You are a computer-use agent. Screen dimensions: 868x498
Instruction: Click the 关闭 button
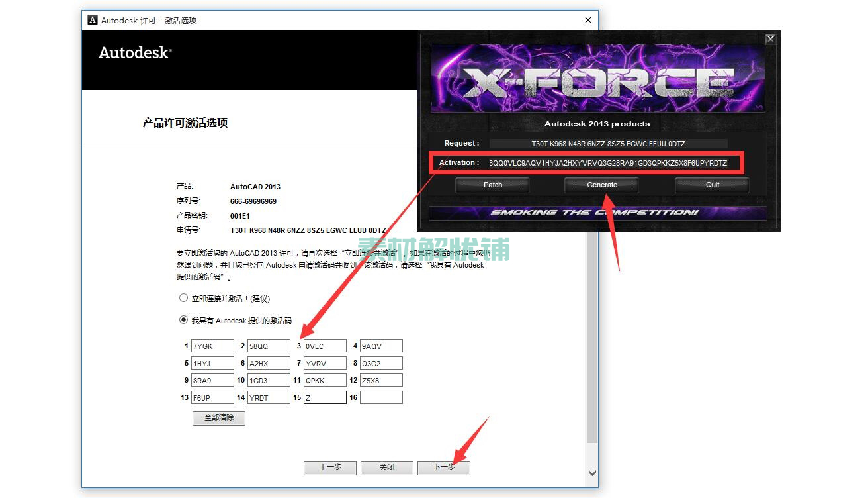tap(387, 468)
